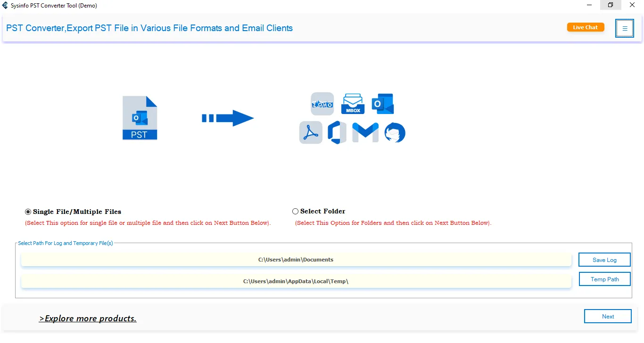Click the Next button
The image size is (644, 343).
608,317
